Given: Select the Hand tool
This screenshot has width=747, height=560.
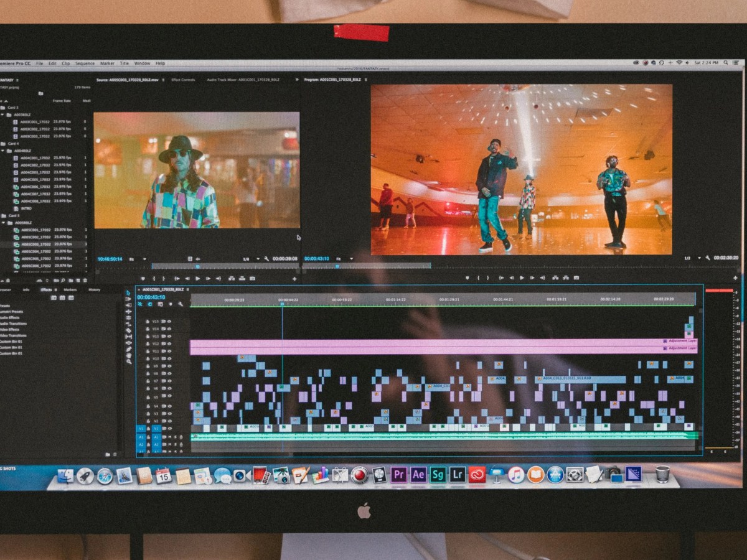Looking at the screenshot, I should point(129,355).
